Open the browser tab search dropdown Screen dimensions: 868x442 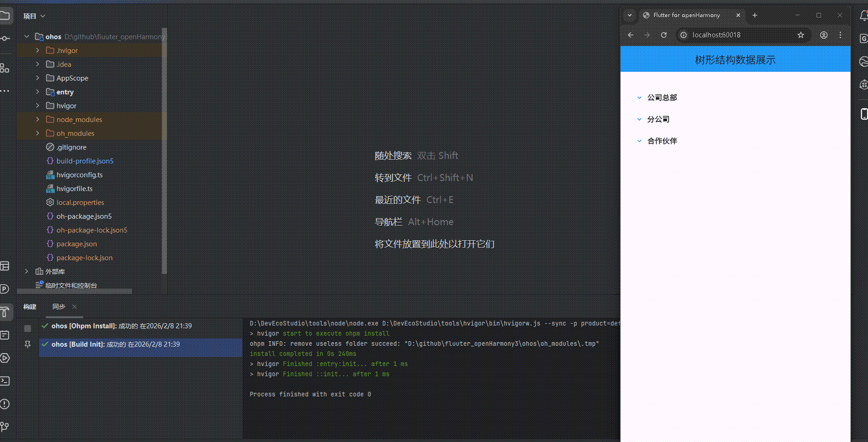tap(630, 15)
